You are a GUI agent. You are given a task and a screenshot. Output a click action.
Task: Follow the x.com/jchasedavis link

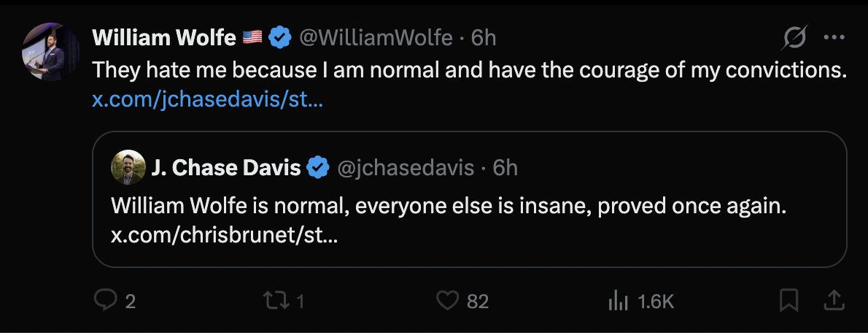[207, 100]
